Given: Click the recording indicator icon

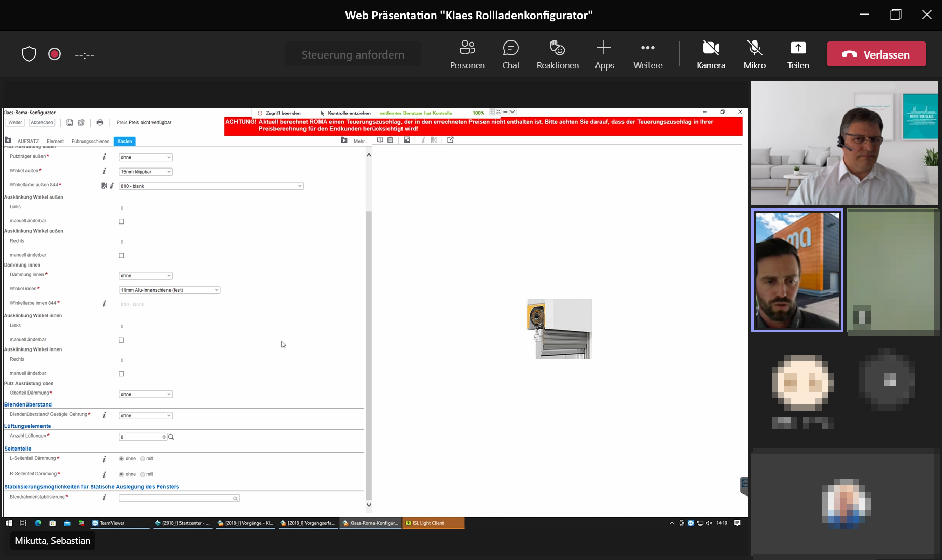Looking at the screenshot, I should pyautogui.click(x=54, y=54).
